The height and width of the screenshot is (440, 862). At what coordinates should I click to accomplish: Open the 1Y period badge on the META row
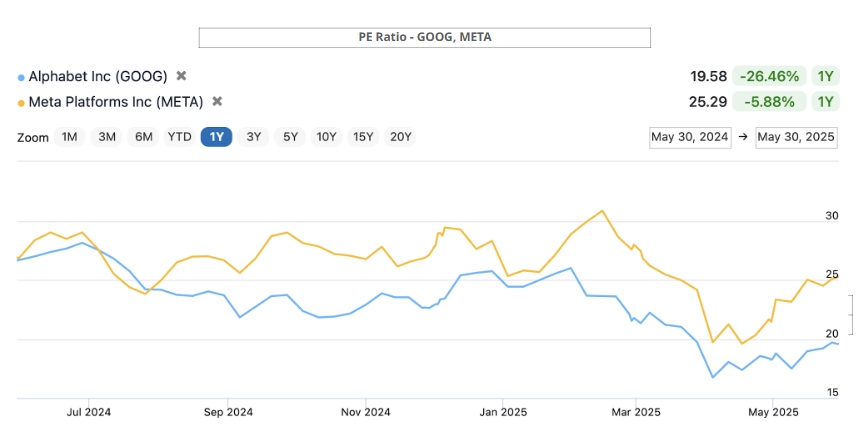[x=826, y=102]
